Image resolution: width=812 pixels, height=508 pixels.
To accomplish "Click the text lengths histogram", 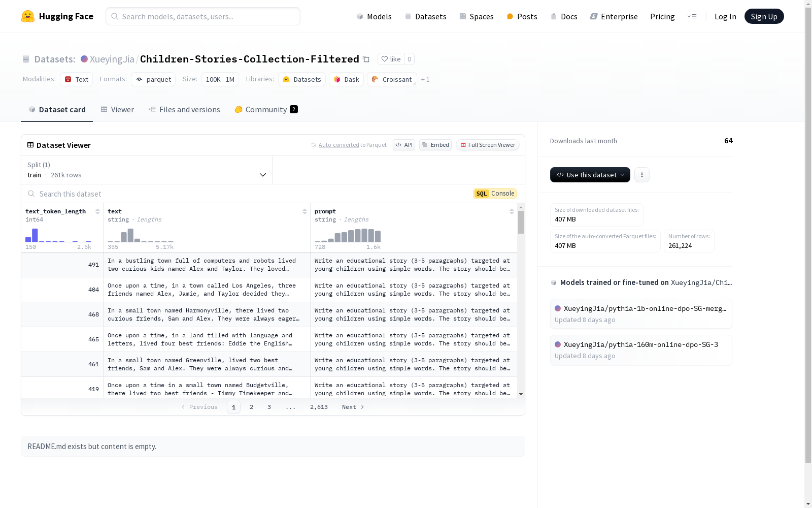I will point(141,235).
